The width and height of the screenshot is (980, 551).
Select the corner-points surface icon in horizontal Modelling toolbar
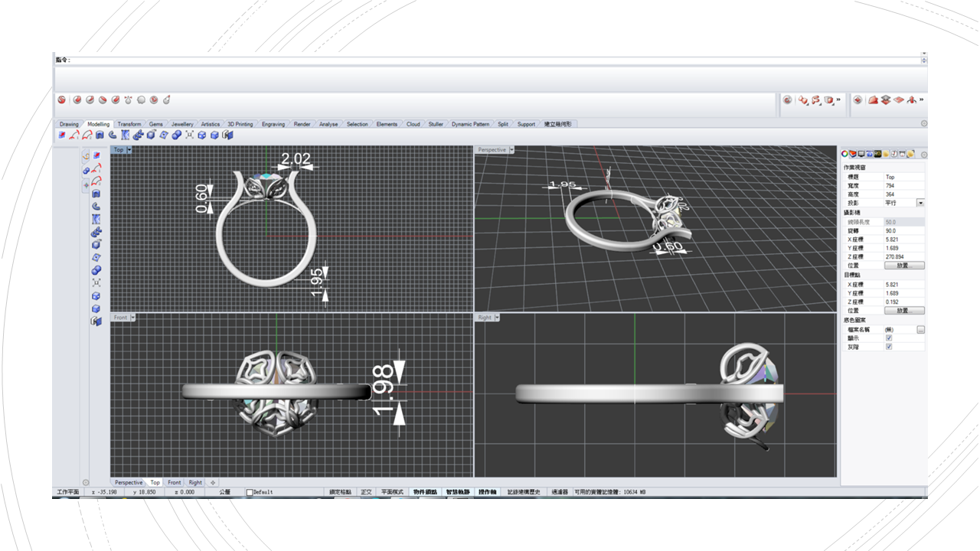(164, 135)
